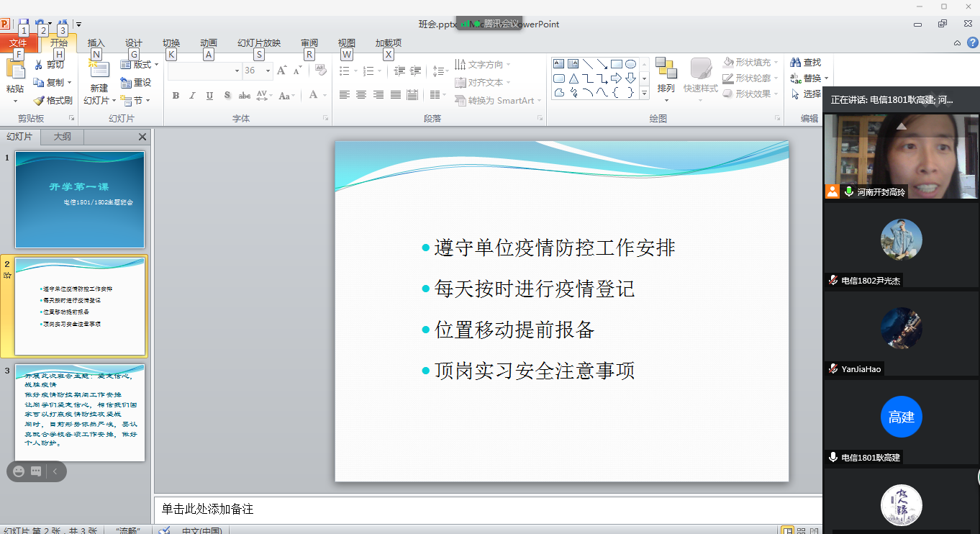This screenshot has height=534, width=980.
Task: Select slide 3 thumbnail in the panel
Action: click(x=80, y=413)
